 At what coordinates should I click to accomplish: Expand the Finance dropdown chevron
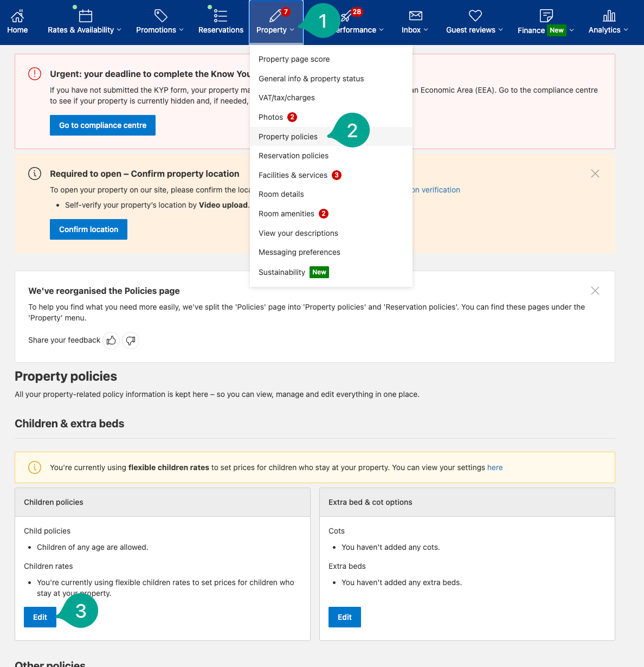coord(572,30)
